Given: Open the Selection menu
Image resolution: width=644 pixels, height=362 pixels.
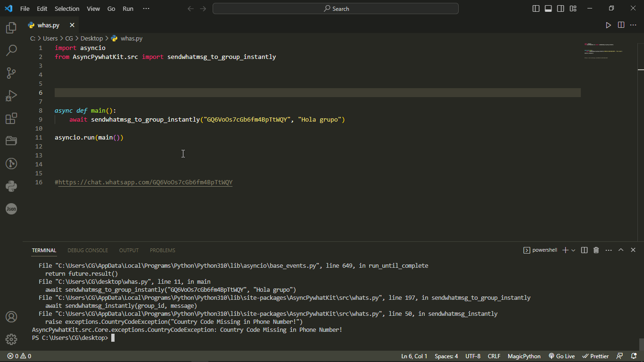Looking at the screenshot, I should [x=67, y=8].
